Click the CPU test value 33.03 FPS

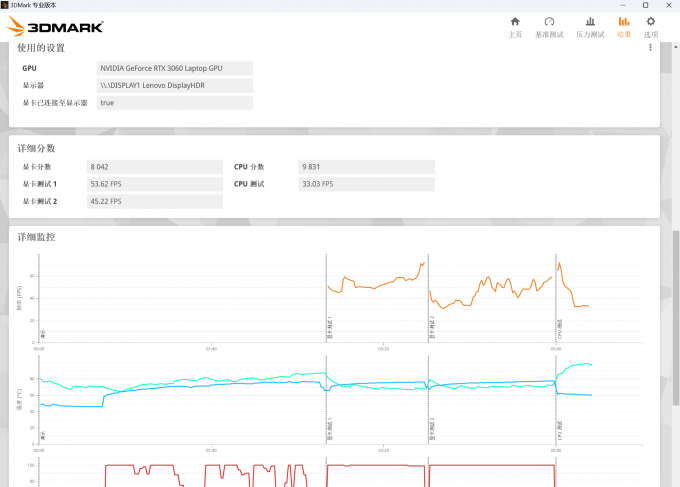(x=367, y=184)
